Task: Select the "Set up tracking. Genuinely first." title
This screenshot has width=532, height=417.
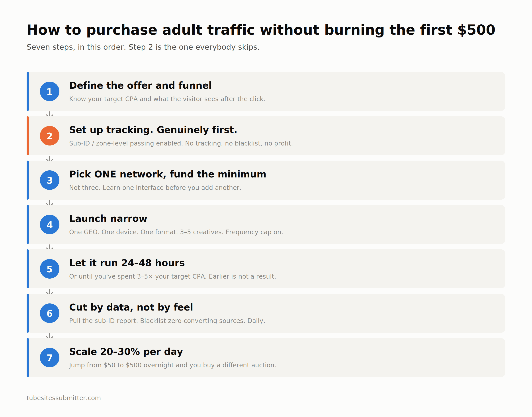Action: [153, 130]
